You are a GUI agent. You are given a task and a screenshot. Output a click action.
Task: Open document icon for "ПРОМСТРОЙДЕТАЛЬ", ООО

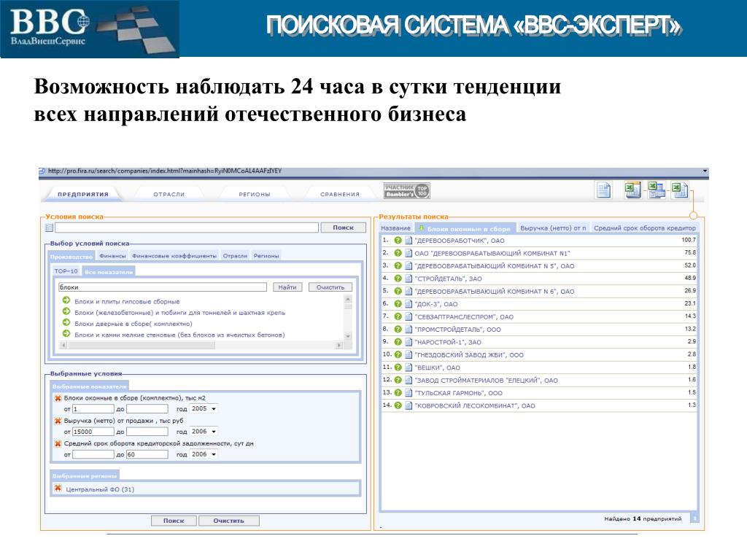409,329
